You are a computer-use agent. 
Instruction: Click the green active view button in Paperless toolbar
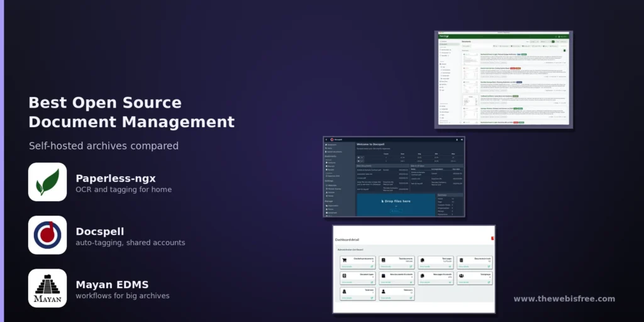[553, 42]
